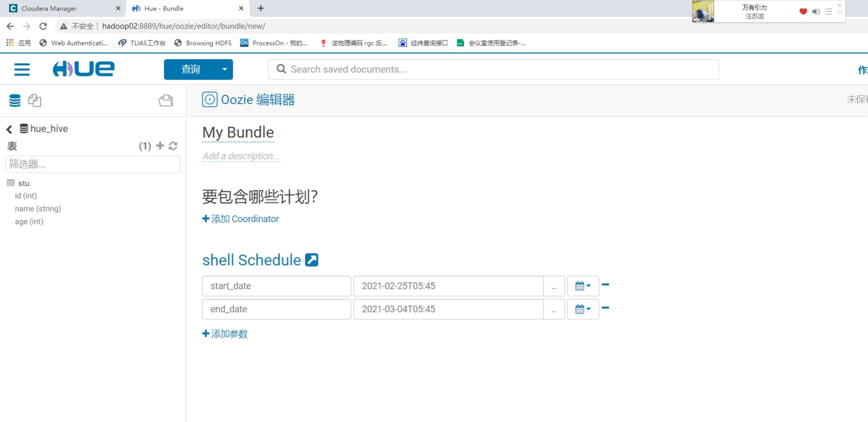
Task: Remove the start_date parameter row
Action: (x=605, y=285)
